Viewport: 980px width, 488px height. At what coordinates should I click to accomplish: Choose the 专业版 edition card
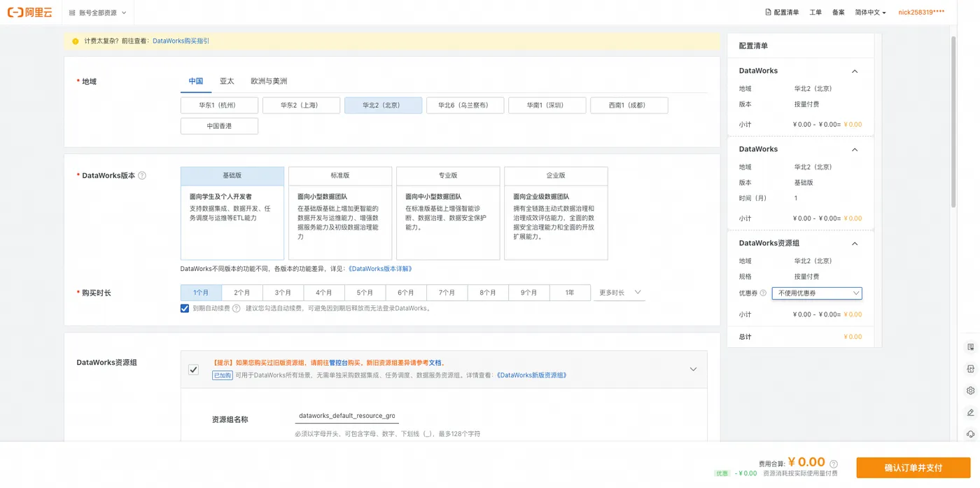point(448,214)
